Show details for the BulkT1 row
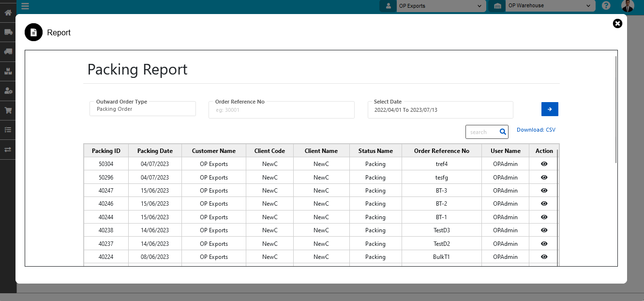This screenshot has height=301, width=644. (x=544, y=257)
